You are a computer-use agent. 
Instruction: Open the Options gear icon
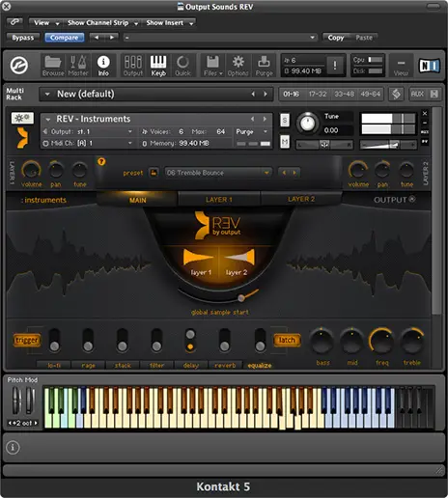(x=238, y=66)
